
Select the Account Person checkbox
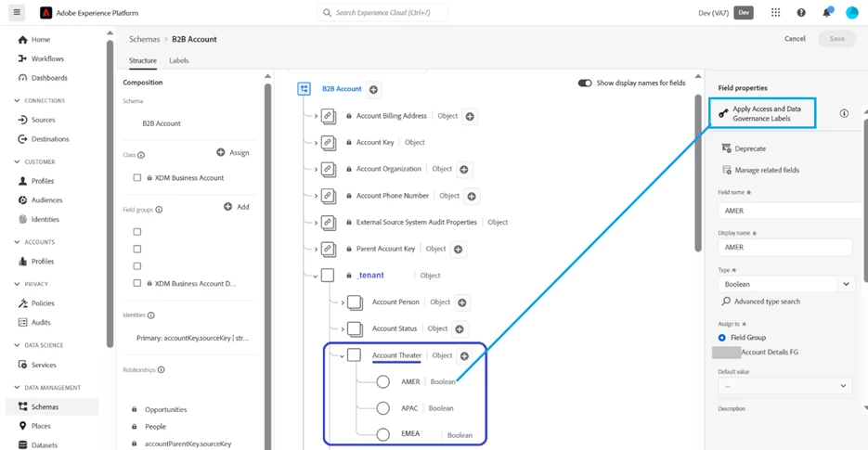[355, 302]
